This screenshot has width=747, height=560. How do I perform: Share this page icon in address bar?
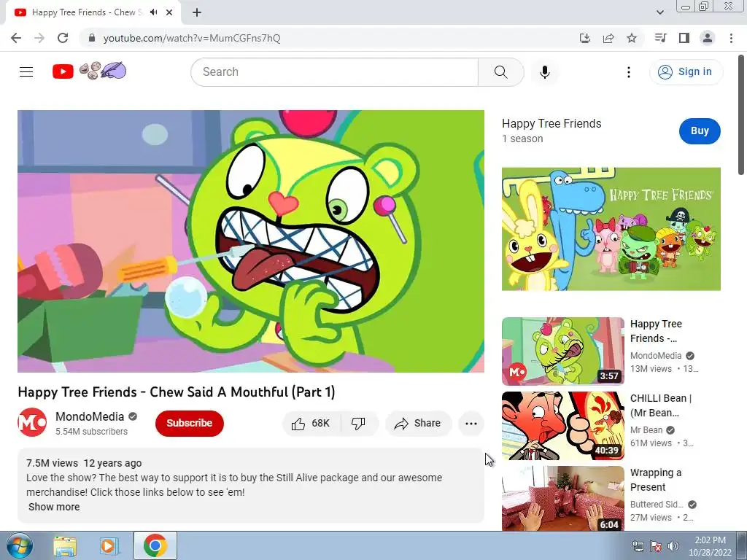click(608, 38)
